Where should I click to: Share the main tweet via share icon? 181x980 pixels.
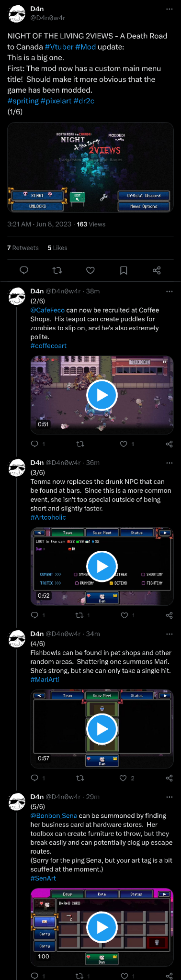[157, 270]
